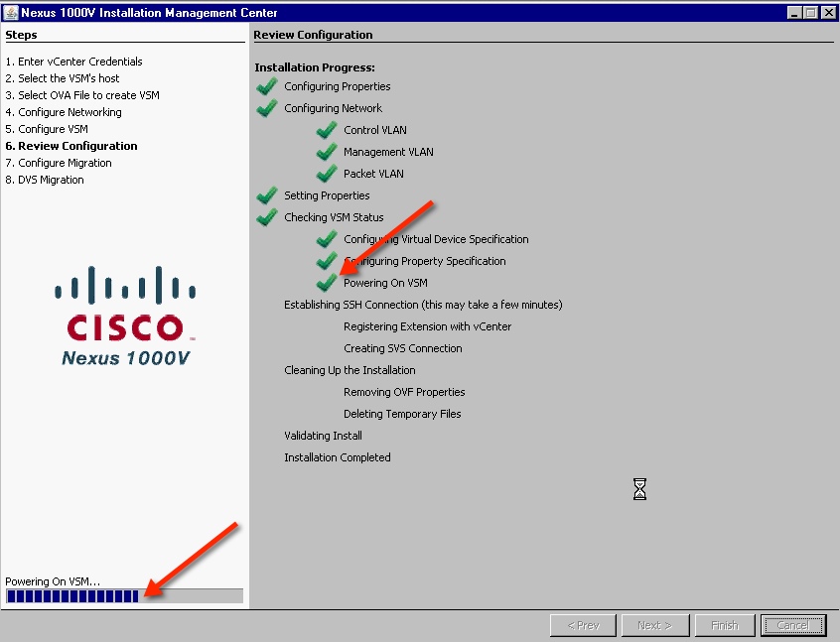
Task: Click the Cancel button
Action: pyautogui.click(x=793, y=625)
